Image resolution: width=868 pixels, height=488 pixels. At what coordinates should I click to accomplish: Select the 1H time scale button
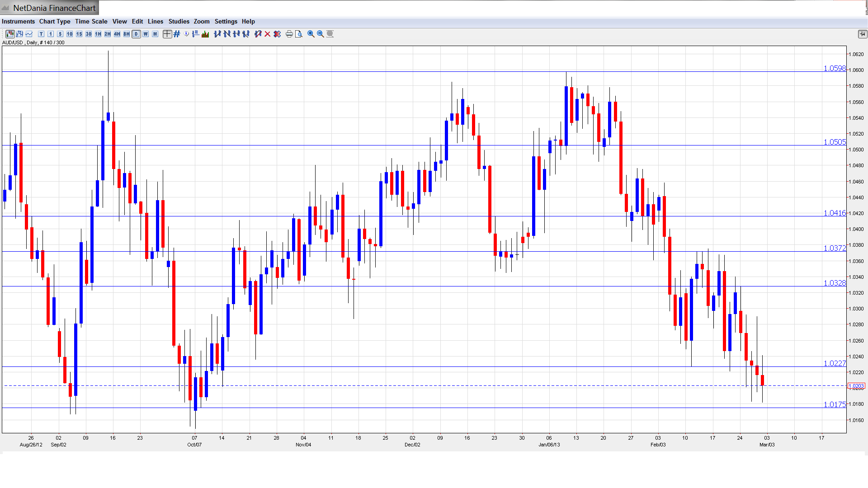(x=98, y=34)
